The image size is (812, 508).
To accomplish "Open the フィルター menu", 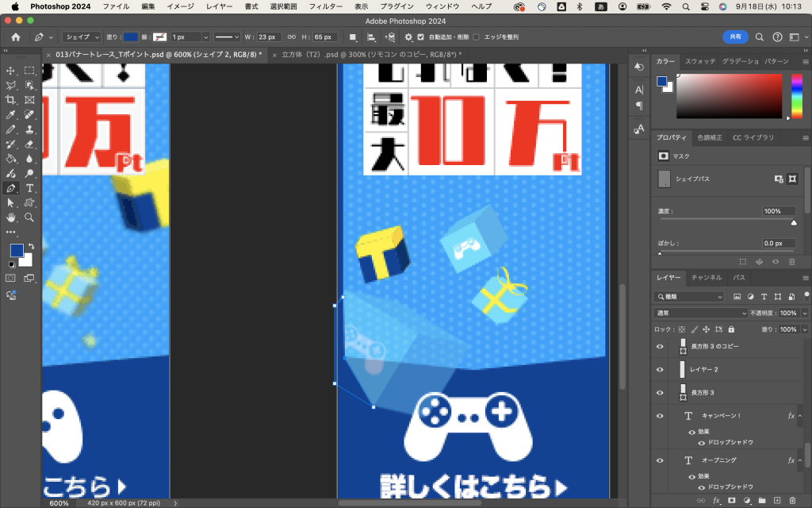I will tap(325, 6).
